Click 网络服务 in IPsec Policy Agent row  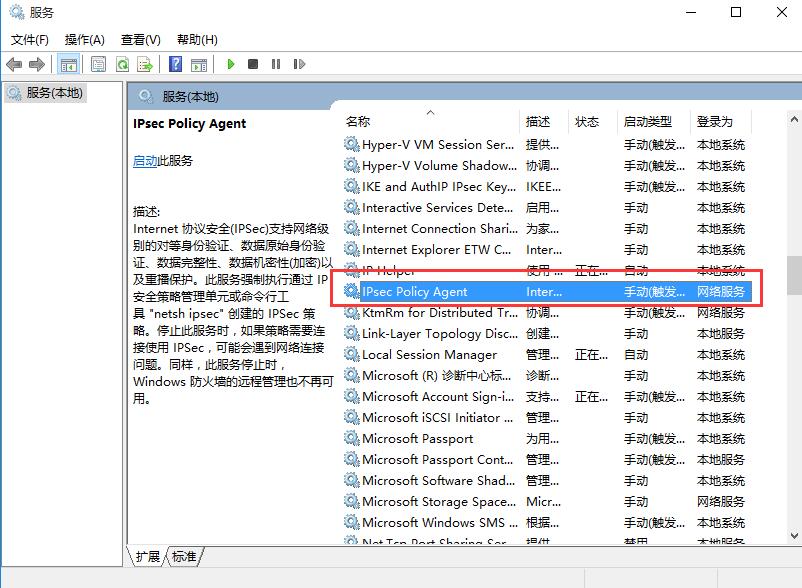[721, 291]
